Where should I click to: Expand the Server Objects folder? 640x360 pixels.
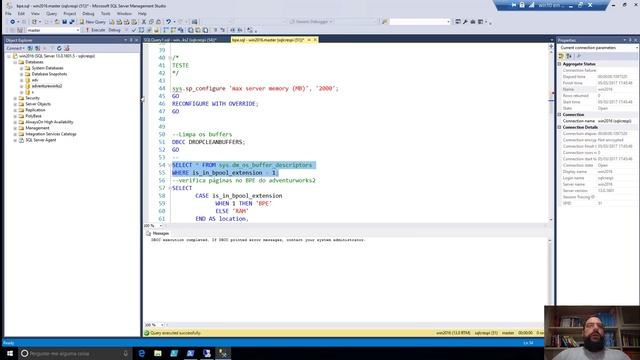coord(15,104)
